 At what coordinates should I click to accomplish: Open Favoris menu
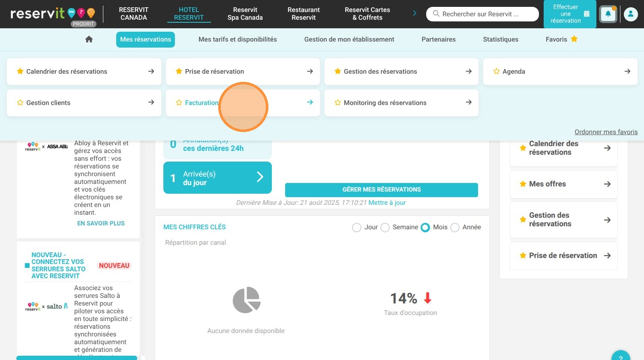pos(562,39)
